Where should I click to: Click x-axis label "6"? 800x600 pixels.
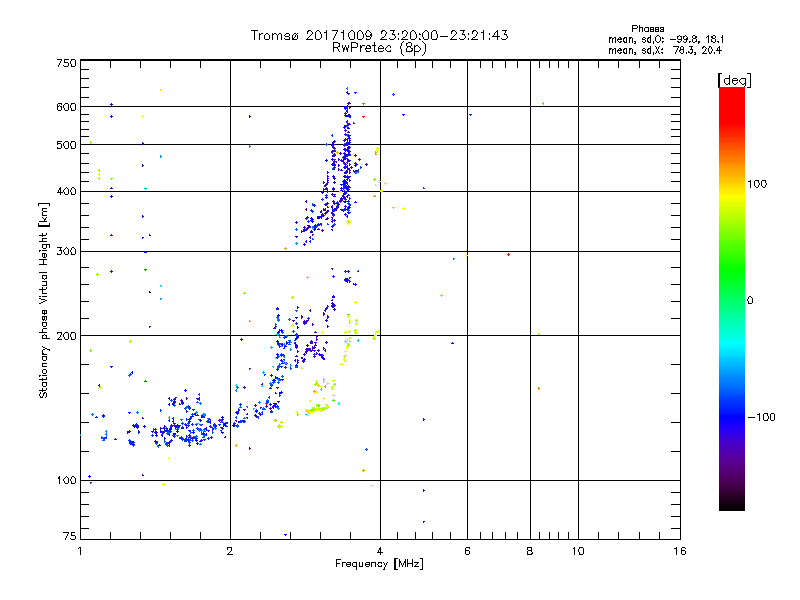(467, 551)
